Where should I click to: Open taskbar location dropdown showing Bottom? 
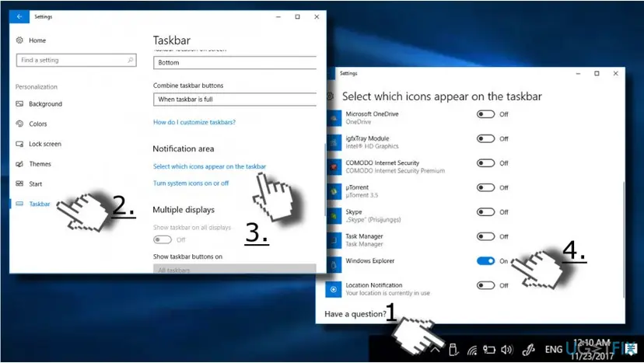tap(235, 62)
